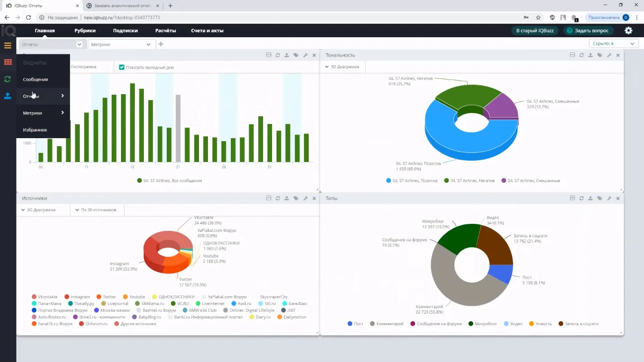Open Подписки in top navigation
Screen dimensions: 644x362
[x=125, y=31]
